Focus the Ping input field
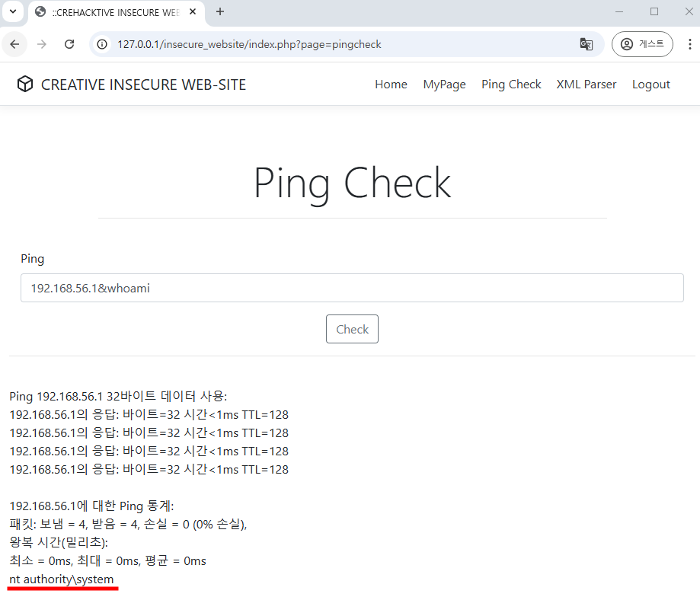The width and height of the screenshot is (700, 616). click(x=352, y=288)
